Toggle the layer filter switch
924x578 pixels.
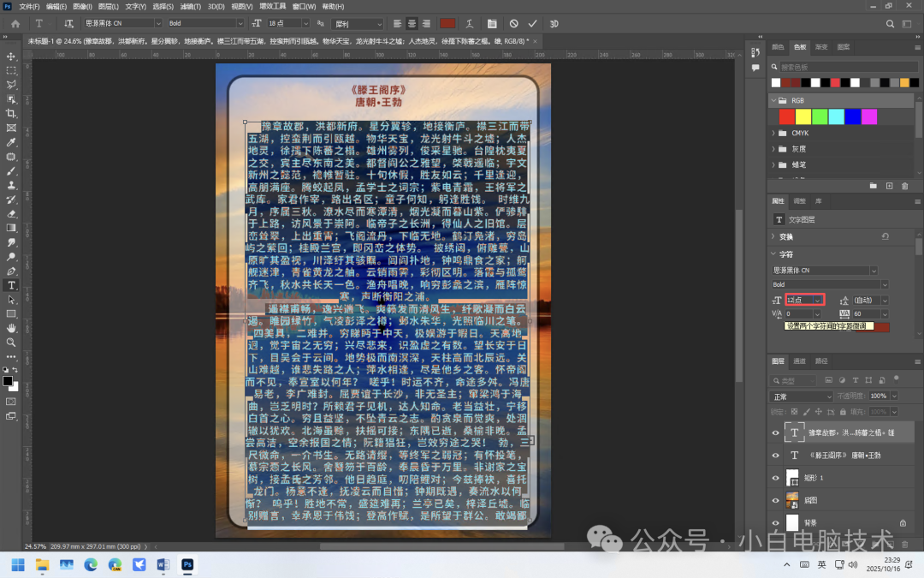(x=897, y=379)
